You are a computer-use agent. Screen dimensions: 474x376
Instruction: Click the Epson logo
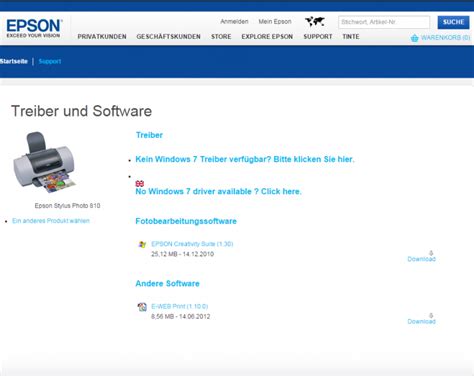pyautogui.click(x=34, y=28)
